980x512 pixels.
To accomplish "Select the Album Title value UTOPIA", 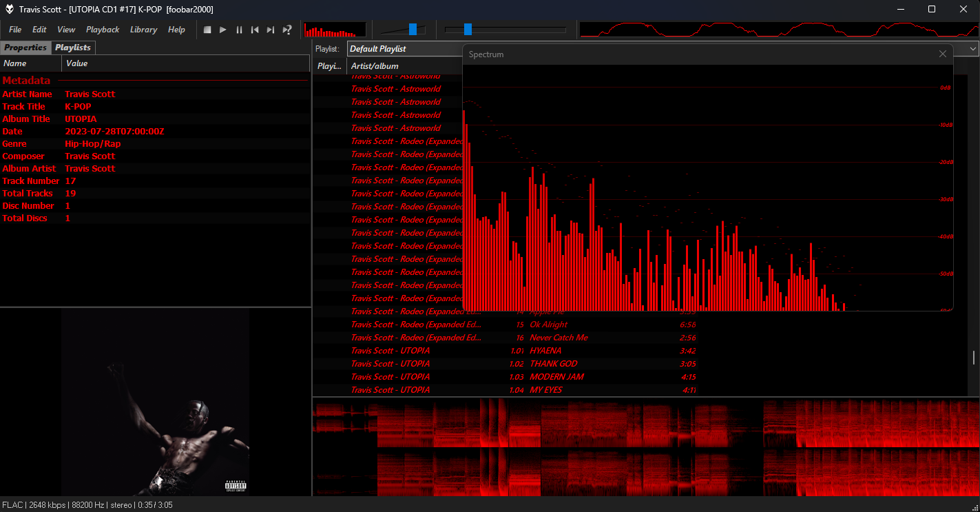I will [81, 119].
